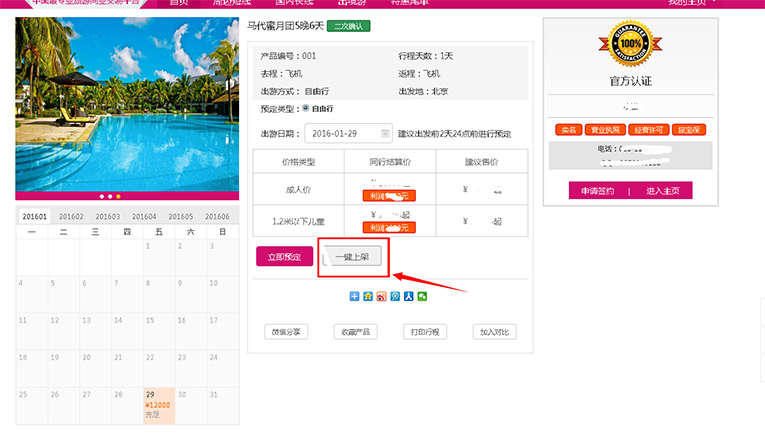This screenshot has height=433, width=765.
Task: Click the 出发地:北京 text
Action: pos(423,91)
